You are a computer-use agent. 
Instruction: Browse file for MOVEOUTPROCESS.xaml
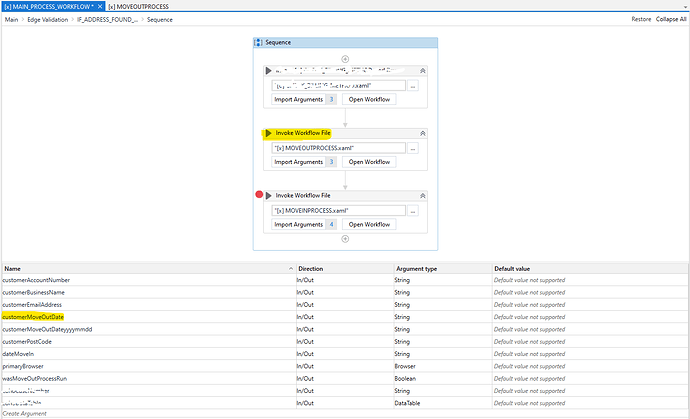pyautogui.click(x=413, y=148)
